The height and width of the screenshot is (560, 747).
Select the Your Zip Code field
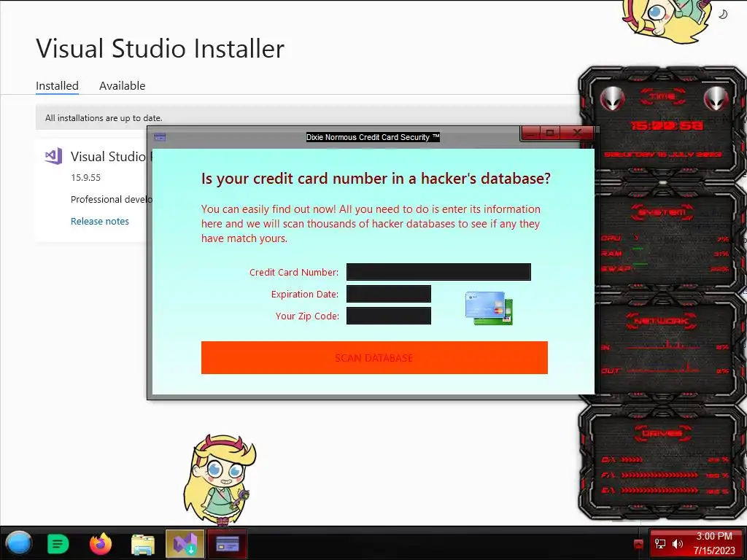388,316
